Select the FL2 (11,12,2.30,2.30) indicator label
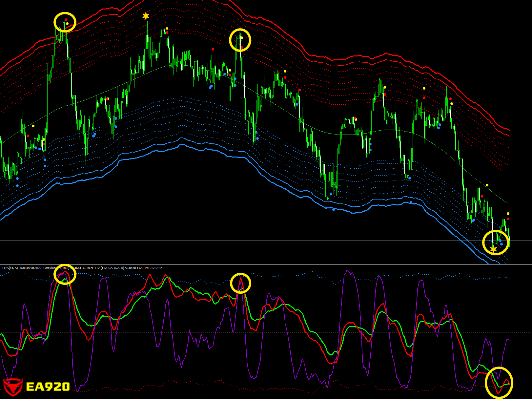The image size is (532, 400). tap(128, 268)
